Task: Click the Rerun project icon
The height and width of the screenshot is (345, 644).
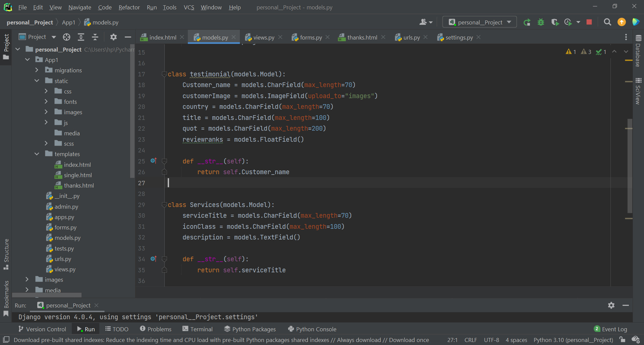Action: click(x=527, y=22)
